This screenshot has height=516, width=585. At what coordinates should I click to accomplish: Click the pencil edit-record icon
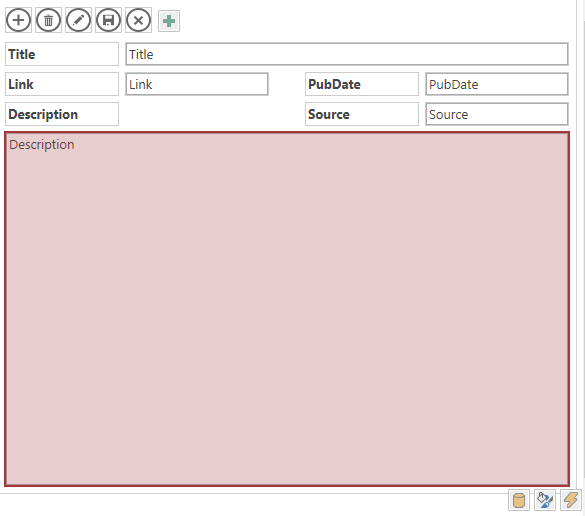click(78, 20)
